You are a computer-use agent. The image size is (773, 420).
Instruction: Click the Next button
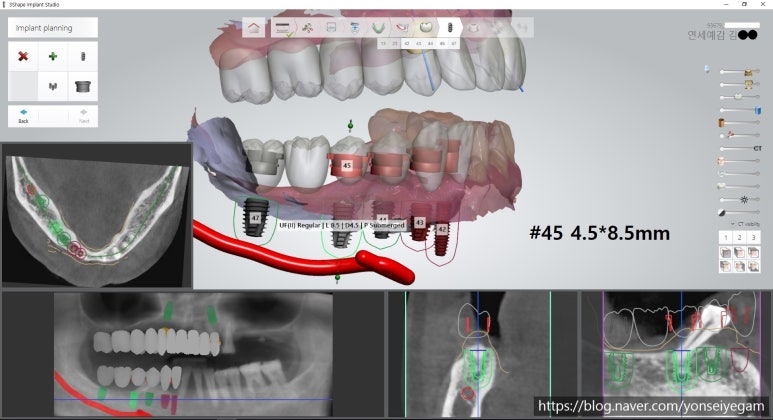tap(84, 114)
